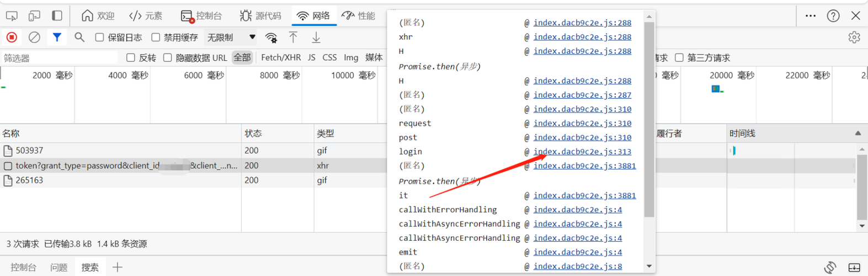
Task: Open the more options ellipsis menu
Action: point(811,15)
